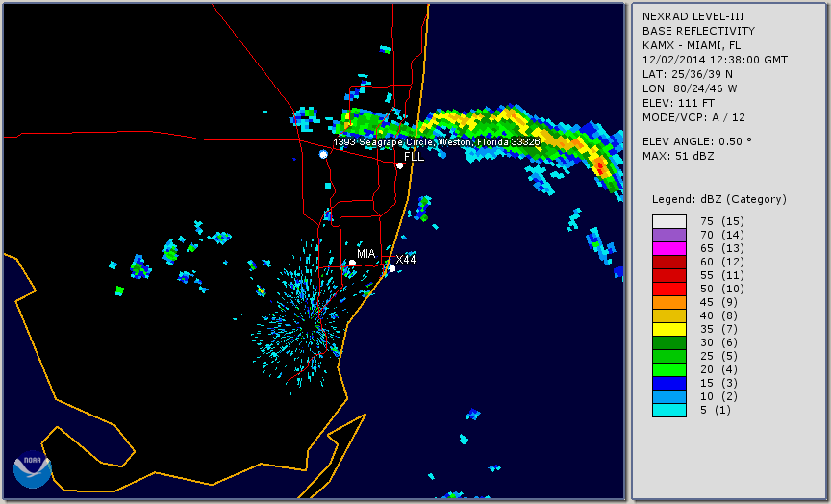Click the 'MIA' airport label

point(365,254)
